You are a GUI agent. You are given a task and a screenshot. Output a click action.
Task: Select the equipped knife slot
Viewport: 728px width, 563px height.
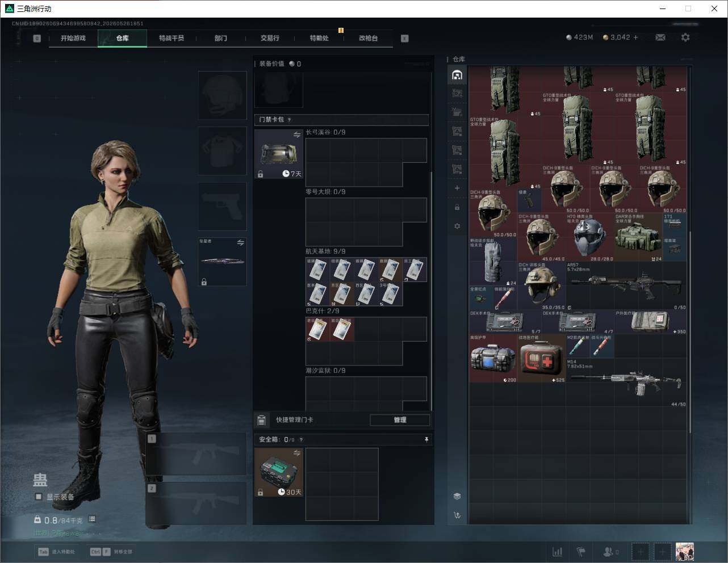pos(222,262)
